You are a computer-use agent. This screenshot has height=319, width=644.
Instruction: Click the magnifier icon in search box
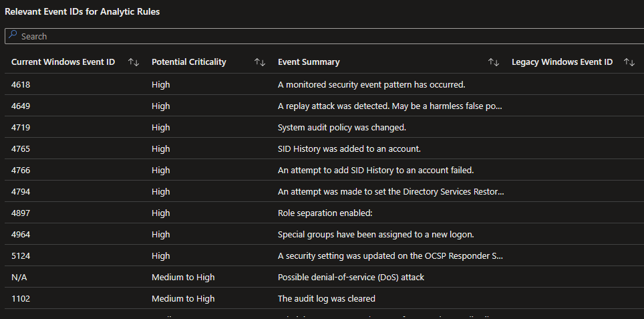click(13, 36)
